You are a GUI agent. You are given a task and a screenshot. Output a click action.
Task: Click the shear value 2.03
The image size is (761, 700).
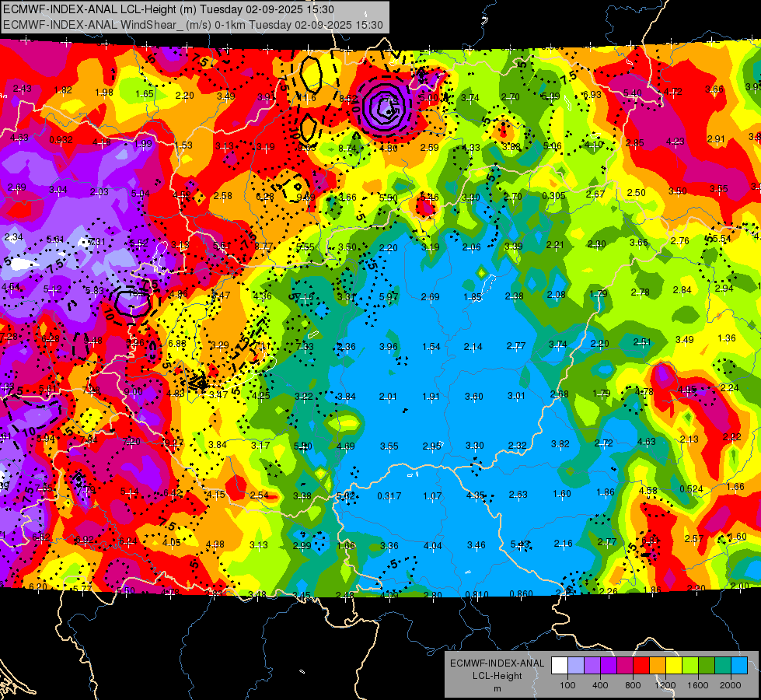pos(99,192)
